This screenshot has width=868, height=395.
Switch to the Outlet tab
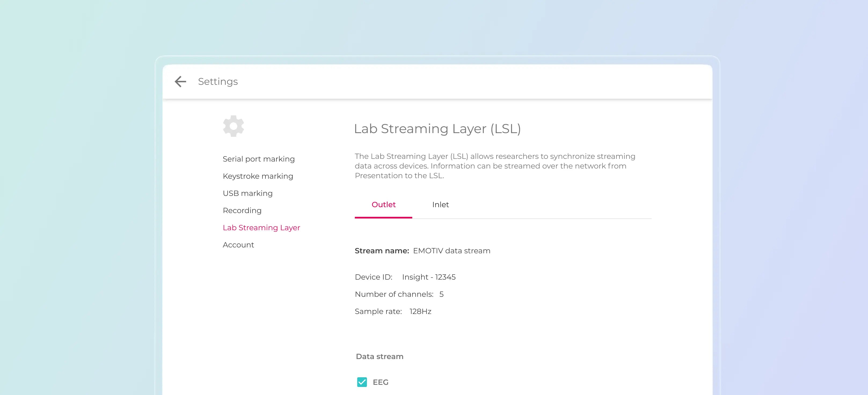tap(383, 204)
